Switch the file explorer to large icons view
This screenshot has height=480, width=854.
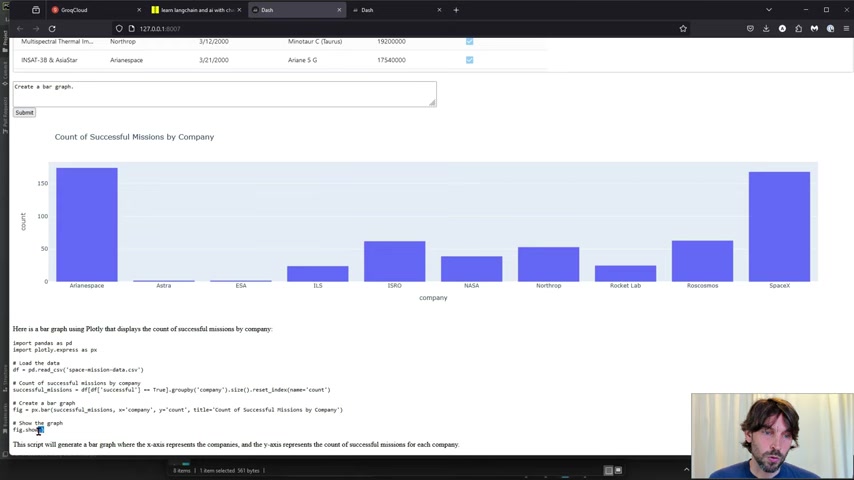coord(618,470)
